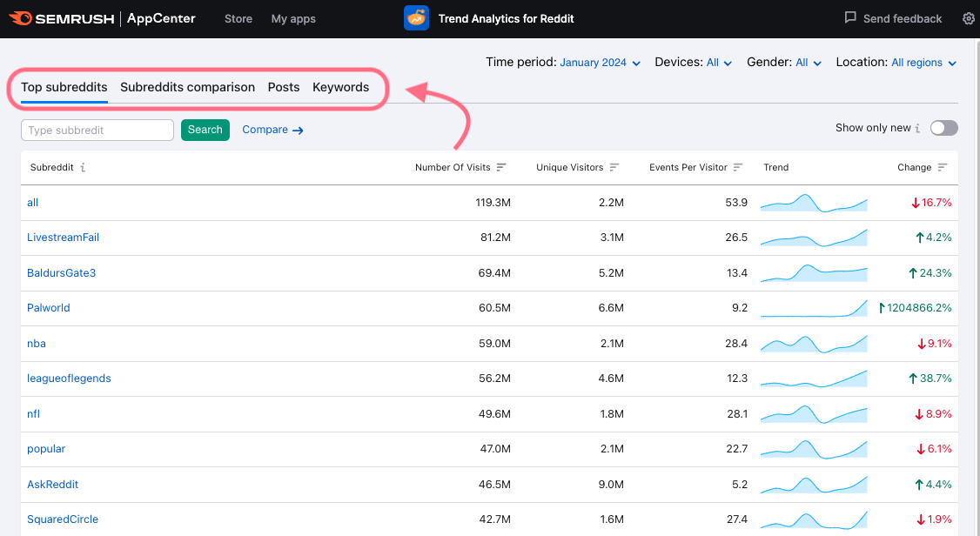Viewport: 980px width, 536px height.
Task: Click the 16.7% change value in the all row
Action: pyautogui.click(x=931, y=203)
